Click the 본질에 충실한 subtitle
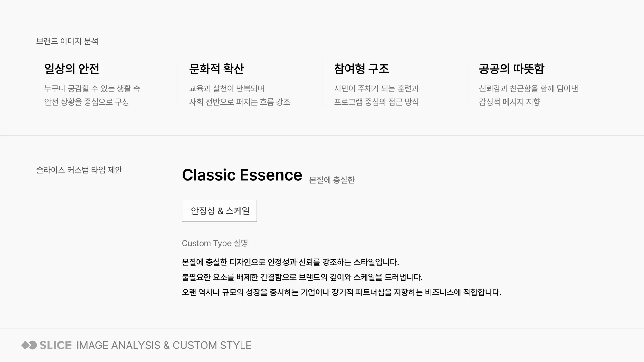 point(332,180)
